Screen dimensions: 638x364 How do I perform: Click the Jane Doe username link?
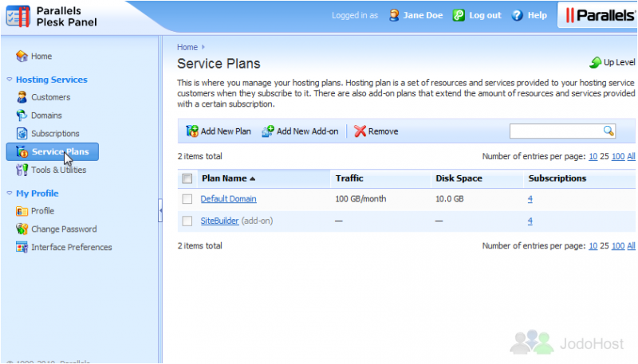423,15
